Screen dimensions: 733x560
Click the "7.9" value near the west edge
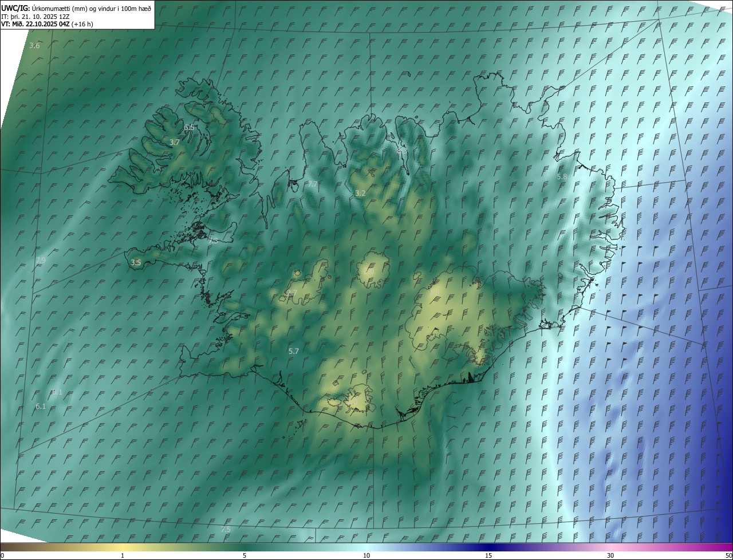(x=41, y=261)
